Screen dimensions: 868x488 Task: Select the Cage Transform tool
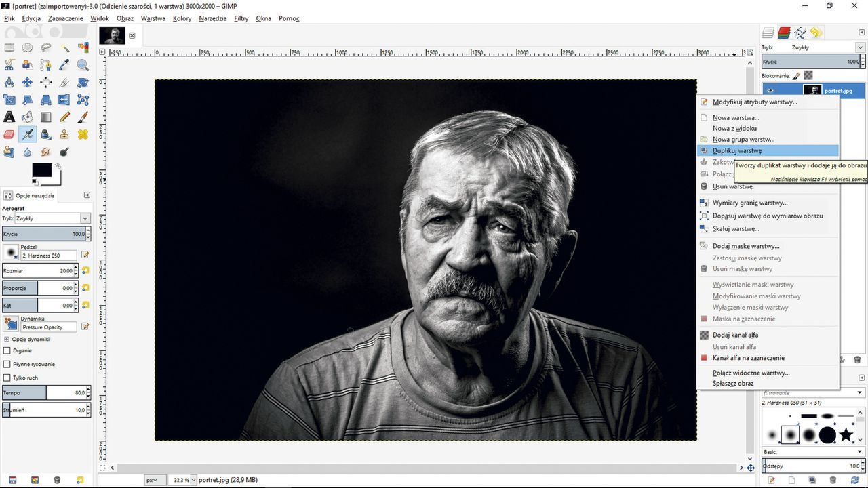point(83,100)
